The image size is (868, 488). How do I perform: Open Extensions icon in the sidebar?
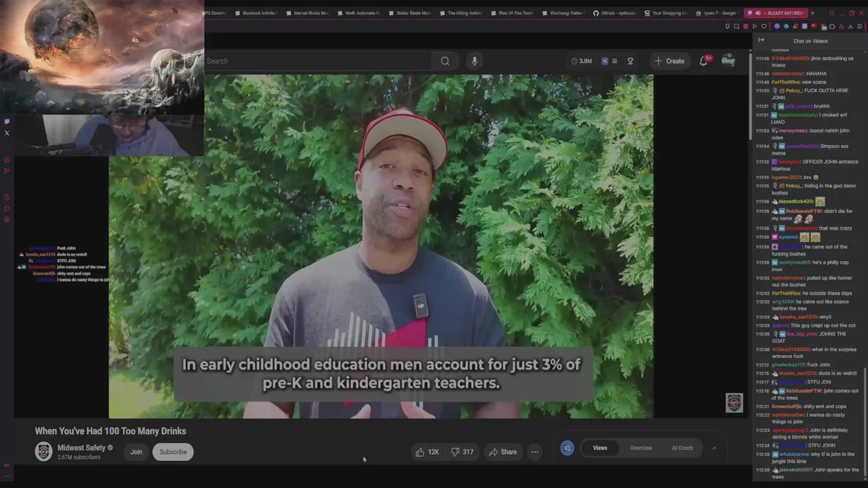tap(7, 208)
